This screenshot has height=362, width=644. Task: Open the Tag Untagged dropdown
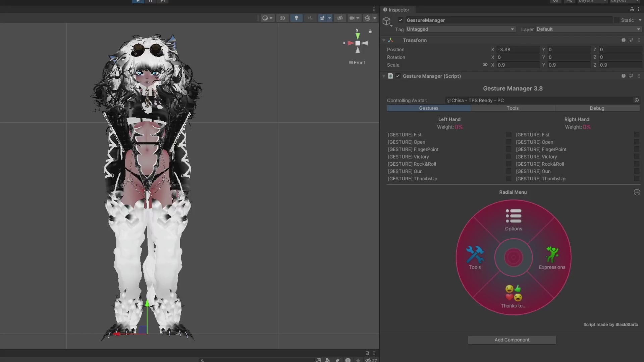(460, 29)
